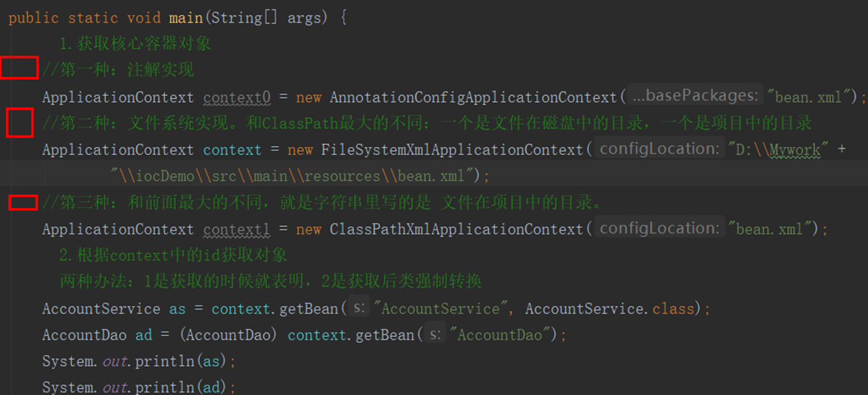Click the ClassPathXmlApplicationContext class name

(x=456, y=229)
